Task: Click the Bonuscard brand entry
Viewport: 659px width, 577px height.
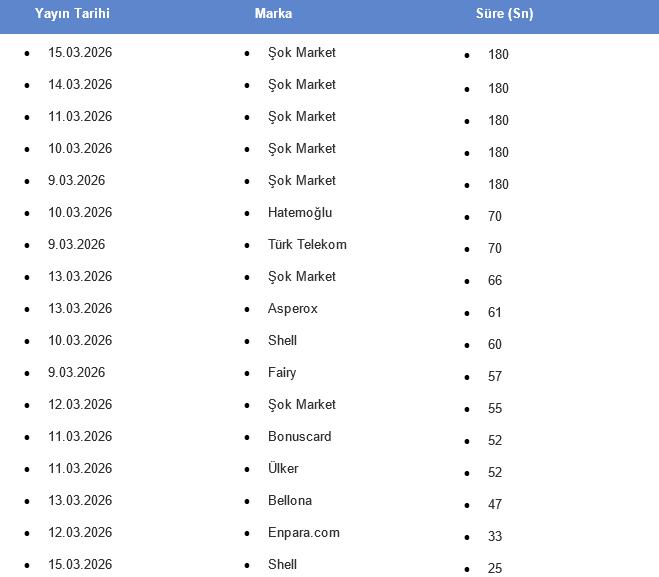Action: tap(300, 436)
